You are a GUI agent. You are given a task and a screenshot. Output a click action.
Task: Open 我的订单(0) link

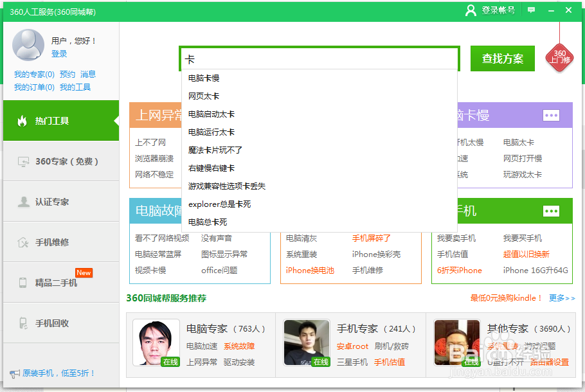pyautogui.click(x=34, y=87)
